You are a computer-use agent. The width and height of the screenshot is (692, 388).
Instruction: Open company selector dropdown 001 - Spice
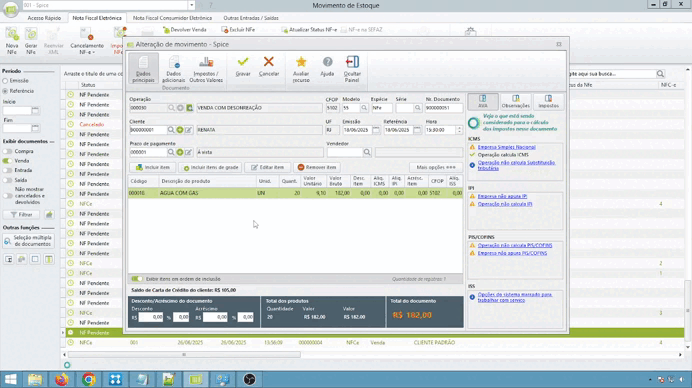[x=191, y=5]
